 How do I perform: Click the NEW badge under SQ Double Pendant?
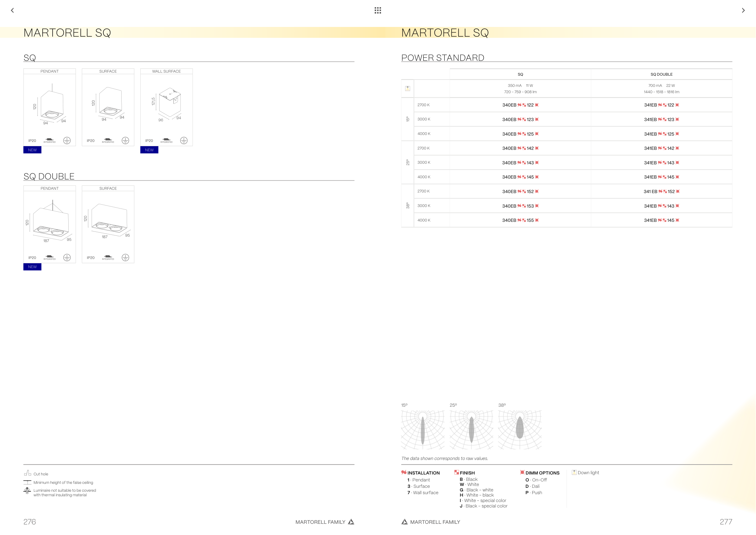pyautogui.click(x=32, y=267)
